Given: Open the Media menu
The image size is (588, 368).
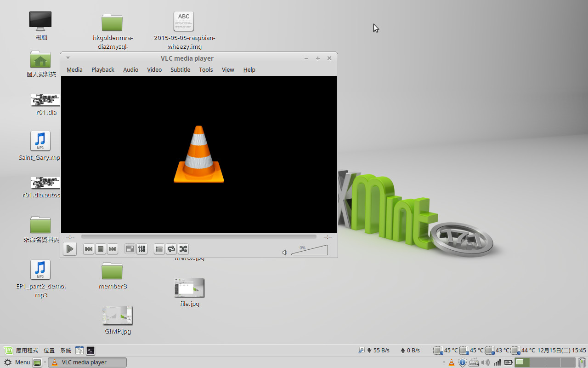Looking at the screenshot, I should [x=74, y=70].
